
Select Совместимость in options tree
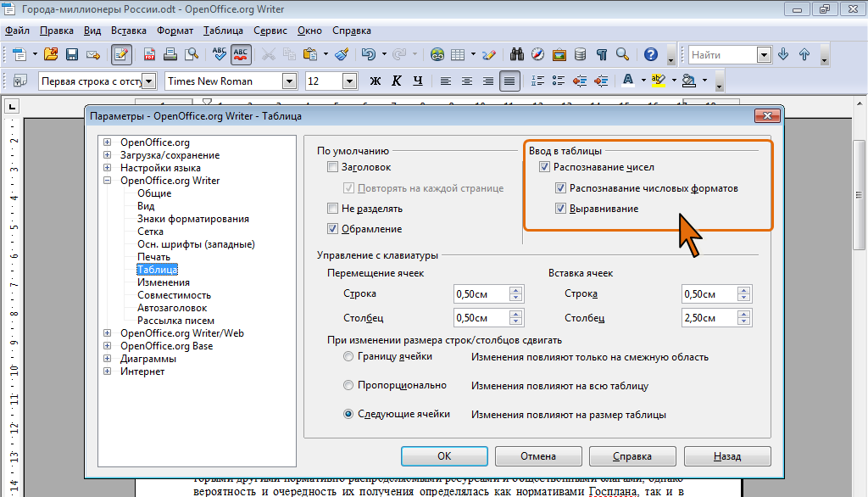[174, 295]
